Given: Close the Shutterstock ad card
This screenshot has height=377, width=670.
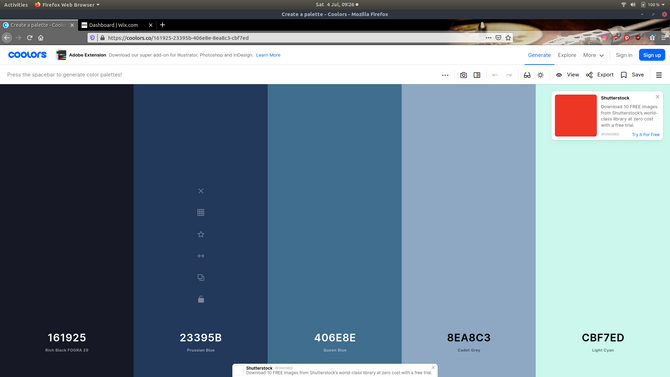Looking at the screenshot, I should (x=658, y=97).
